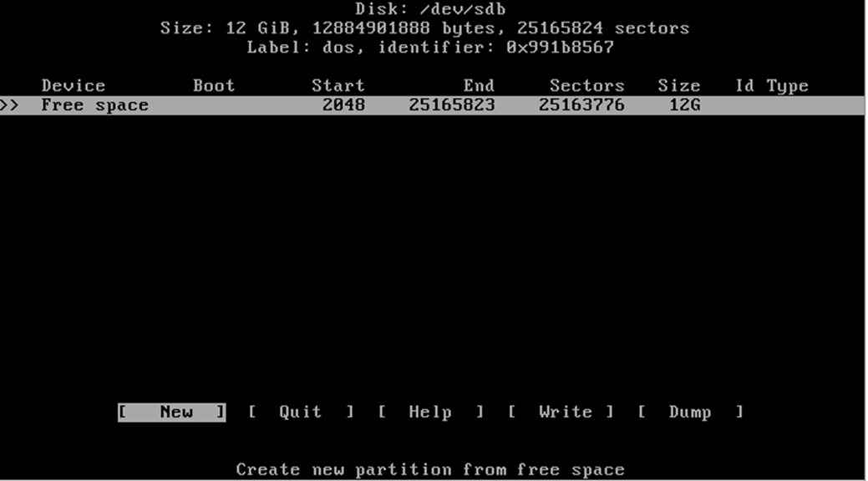Screen dimensions: 868x481
Task: Open the Help menu entry
Action: 430,412
